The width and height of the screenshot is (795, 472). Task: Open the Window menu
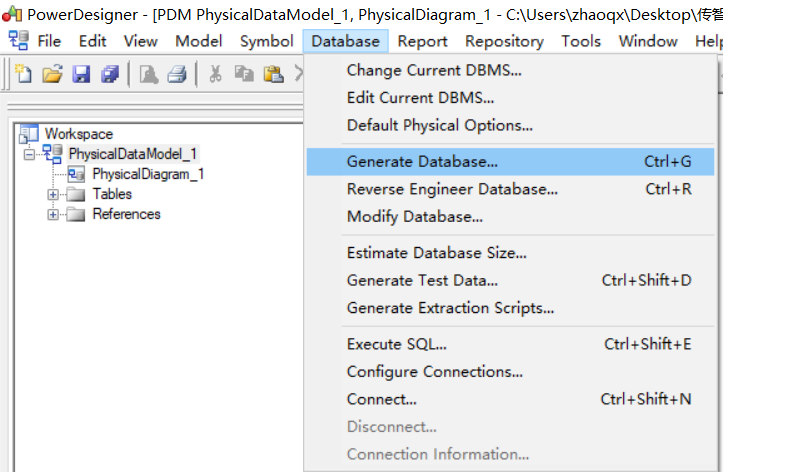[648, 41]
